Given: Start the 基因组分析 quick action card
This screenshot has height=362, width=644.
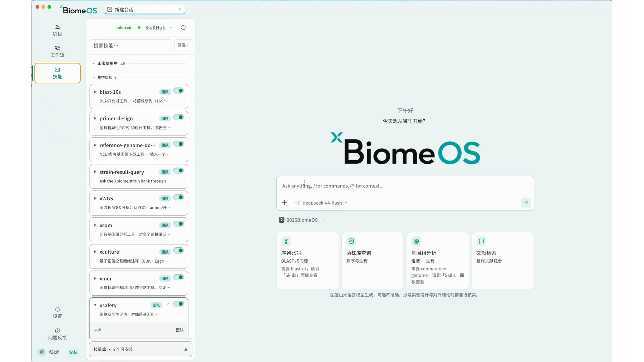Looking at the screenshot, I should pyautogui.click(x=437, y=260).
